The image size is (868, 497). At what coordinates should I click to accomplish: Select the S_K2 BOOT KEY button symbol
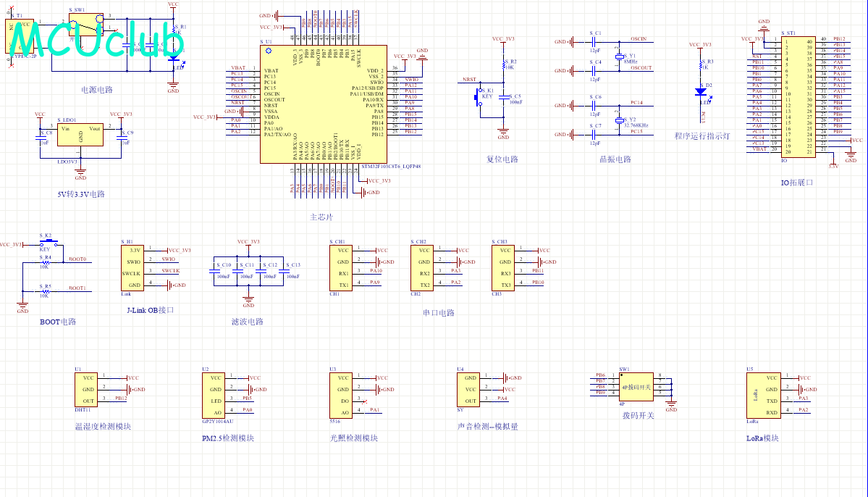49,243
